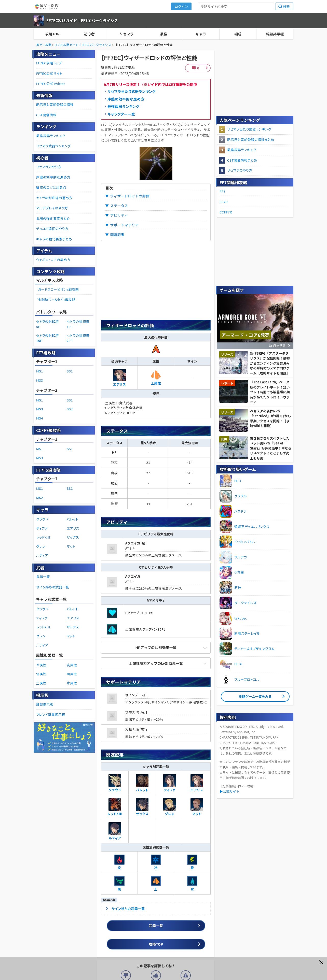This screenshot has height=980, width=327.
Task: Open the 好きなことを仕事にしよう ad banner
Action: 64,738
